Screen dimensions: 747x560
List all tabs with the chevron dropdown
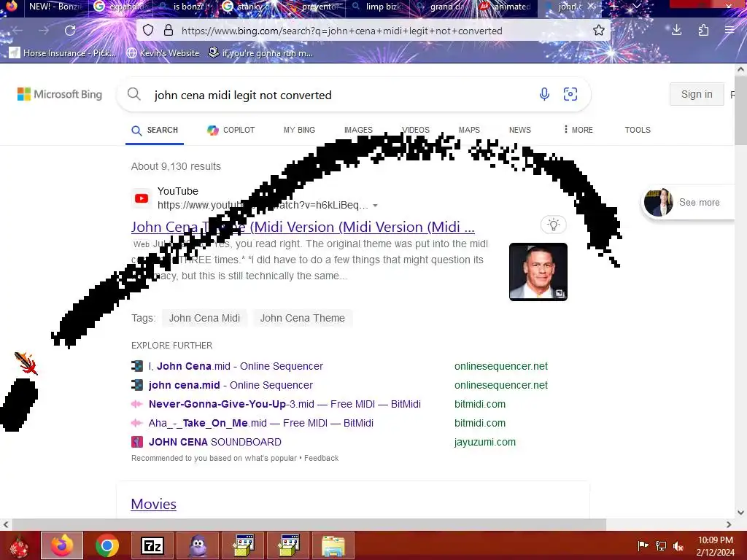pos(636,7)
